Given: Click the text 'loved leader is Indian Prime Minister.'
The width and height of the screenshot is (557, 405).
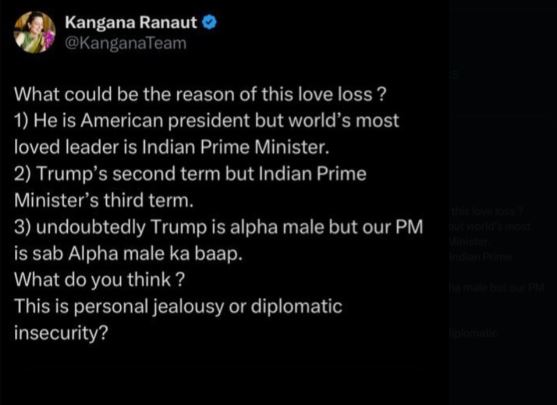Looking at the screenshot, I should tap(172, 147).
